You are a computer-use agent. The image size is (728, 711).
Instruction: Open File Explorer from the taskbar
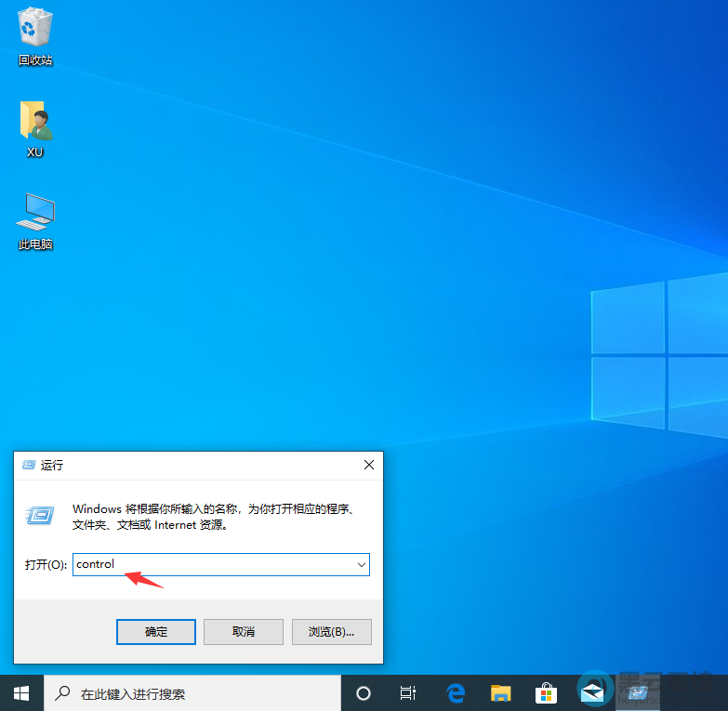click(501, 693)
